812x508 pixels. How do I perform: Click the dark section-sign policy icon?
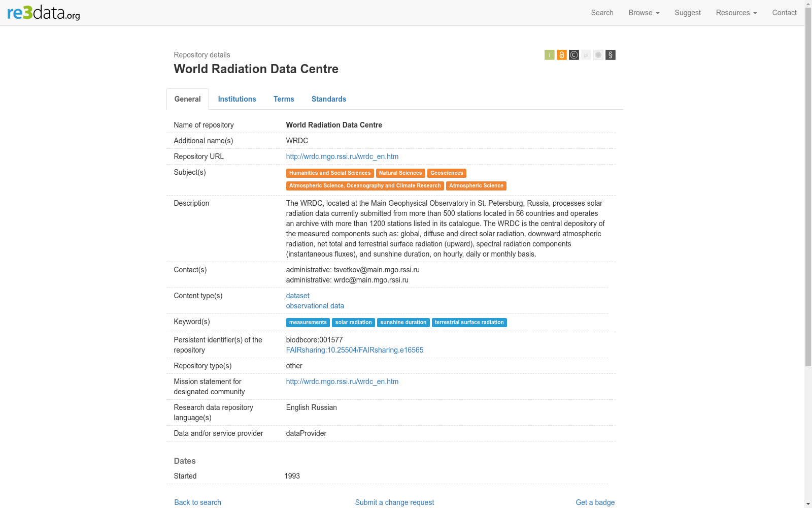click(x=610, y=55)
